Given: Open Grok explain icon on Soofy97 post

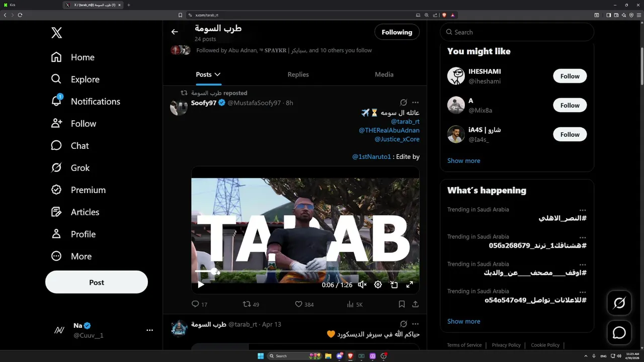Looking at the screenshot, I should pyautogui.click(x=404, y=103).
